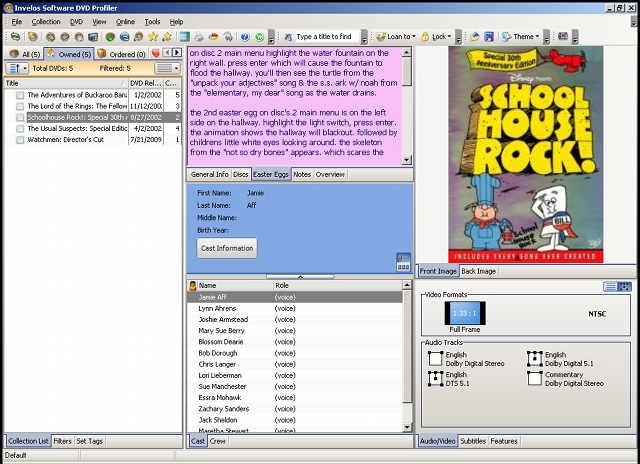Click Easter Eggs text scrollbar down arrow
This screenshot has height=464, width=640.
[x=407, y=160]
